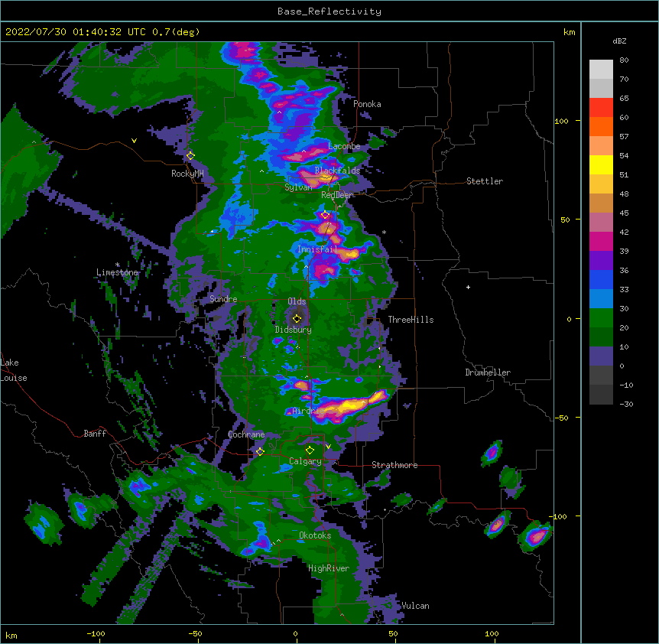Click the yellow marker south of RedDeer
This screenshot has width=659, height=644.
tap(325, 214)
